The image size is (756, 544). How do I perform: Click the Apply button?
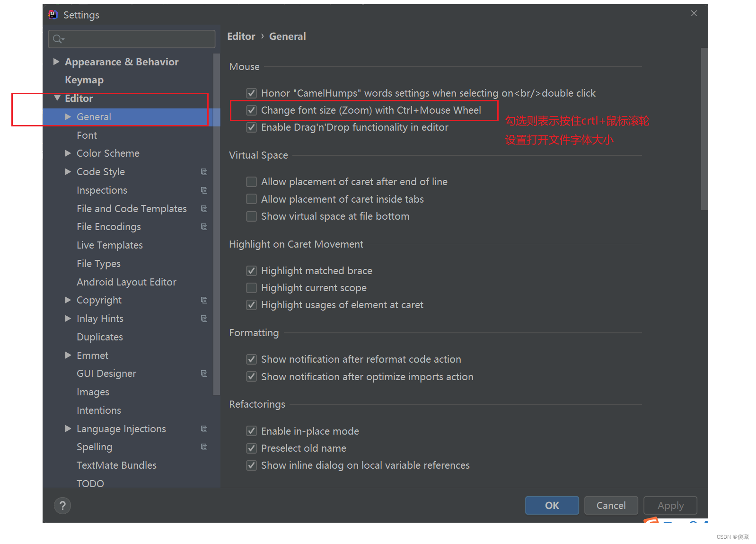670,506
